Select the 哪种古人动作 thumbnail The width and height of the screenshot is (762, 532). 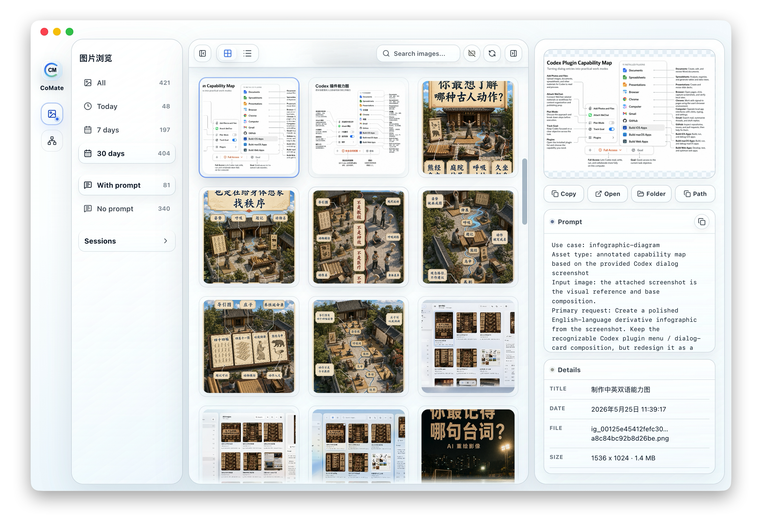(x=468, y=128)
